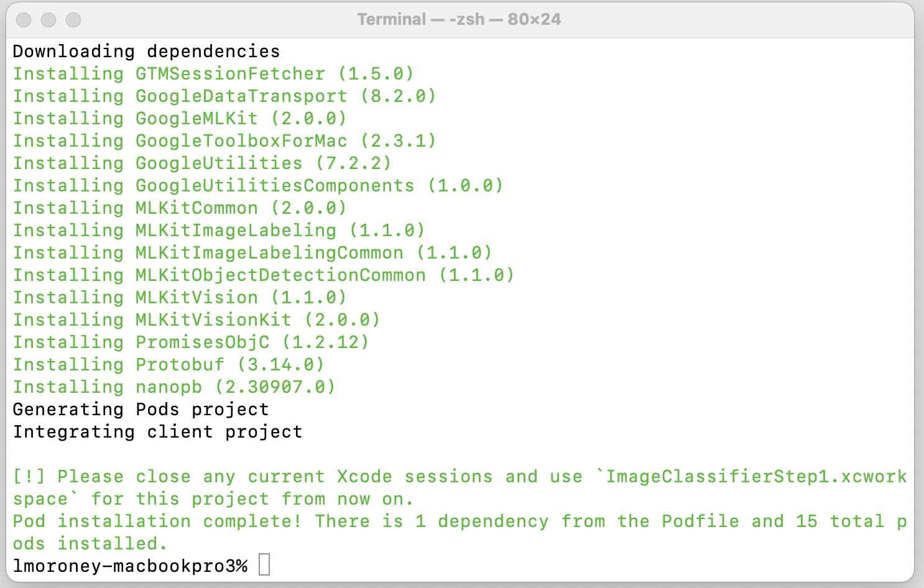Click the 'Integrating client project' line
This screenshot has width=924, height=588.
(x=158, y=432)
